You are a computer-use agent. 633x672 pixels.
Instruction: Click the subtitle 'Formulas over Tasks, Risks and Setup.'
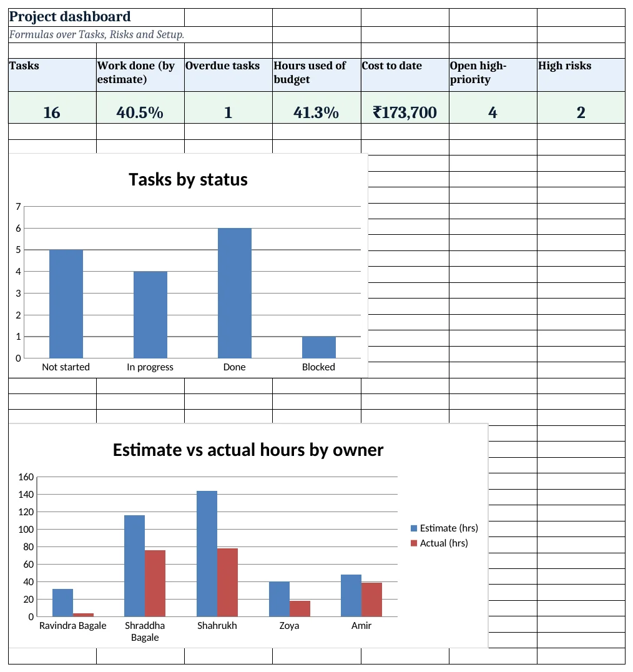pos(97,34)
